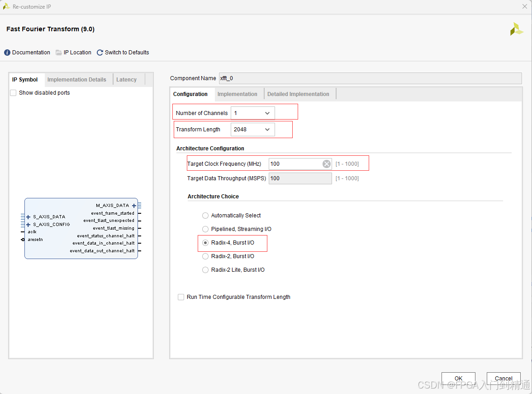
Task: Select Radix-4, Burst I/O architecture
Action: tap(205, 243)
